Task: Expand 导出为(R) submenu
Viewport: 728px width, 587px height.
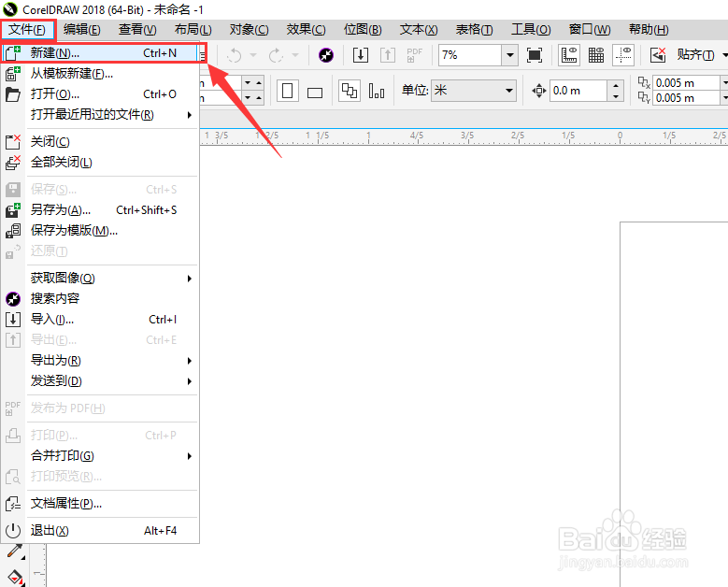Action: pyautogui.click(x=101, y=361)
